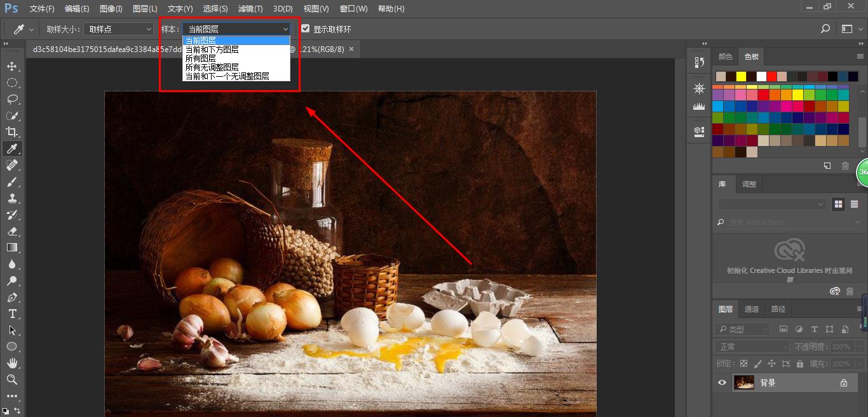This screenshot has height=417, width=868.
Task: Switch to the 颜色 tab
Action: coord(725,56)
